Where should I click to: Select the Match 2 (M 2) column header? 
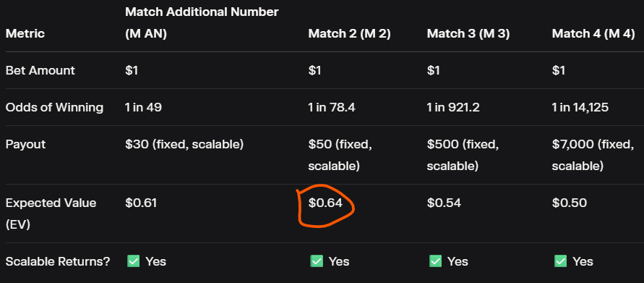[x=350, y=34]
